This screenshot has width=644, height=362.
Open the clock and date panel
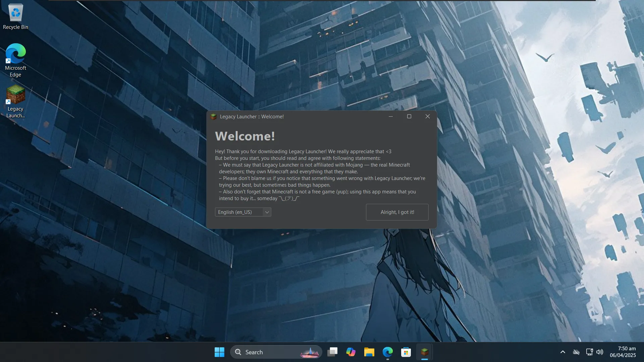pos(623,352)
